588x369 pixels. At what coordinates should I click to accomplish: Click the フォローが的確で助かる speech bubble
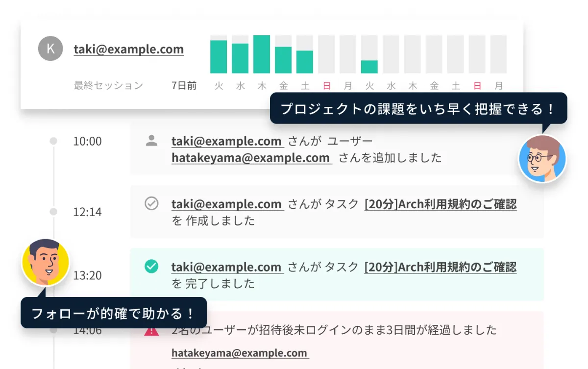(x=113, y=313)
